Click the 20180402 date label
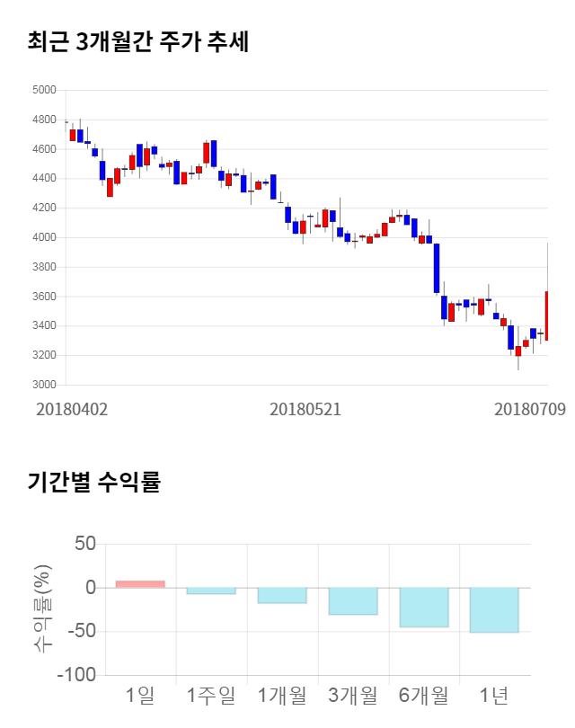The height and width of the screenshot is (728, 575). [72, 409]
